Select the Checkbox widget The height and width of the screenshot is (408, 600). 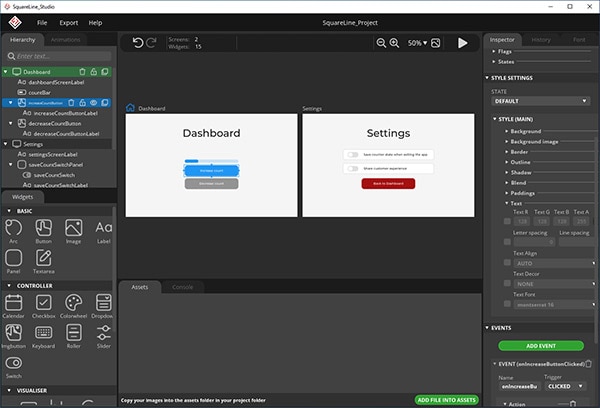coord(44,306)
